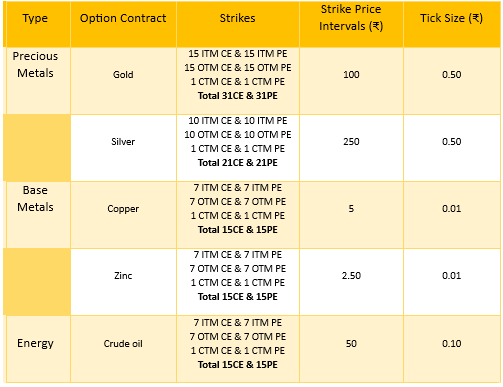Click Copper strike interval value 5
This screenshot has height=387, width=503.
click(351, 209)
